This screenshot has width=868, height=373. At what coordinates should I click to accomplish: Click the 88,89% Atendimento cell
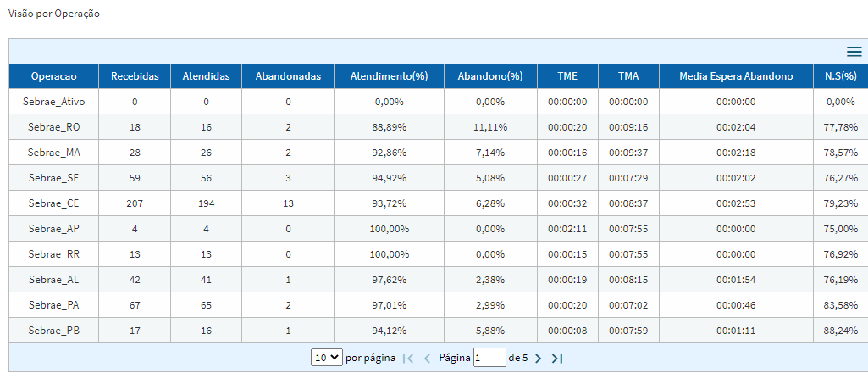click(x=390, y=127)
